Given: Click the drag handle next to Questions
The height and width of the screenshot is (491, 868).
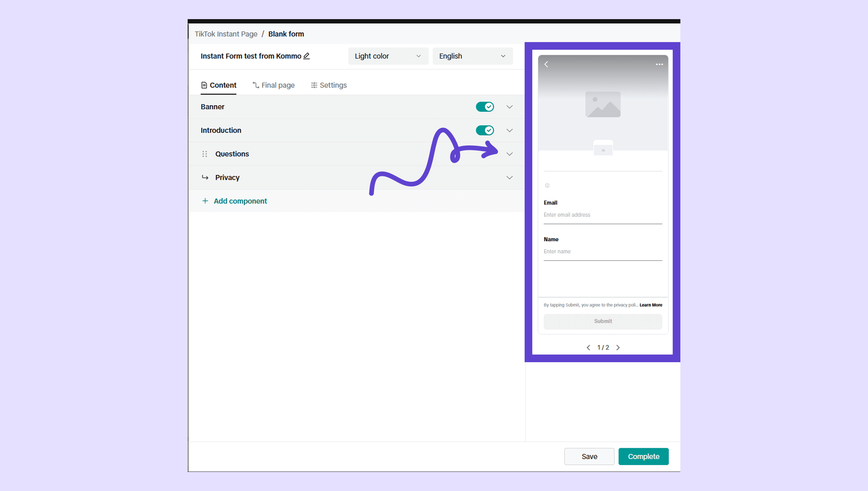Looking at the screenshot, I should [205, 154].
